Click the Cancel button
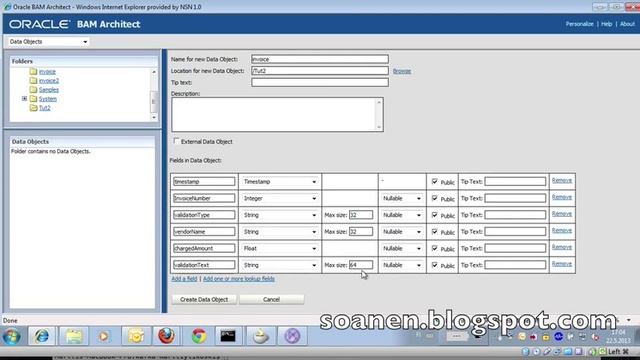 click(x=271, y=300)
